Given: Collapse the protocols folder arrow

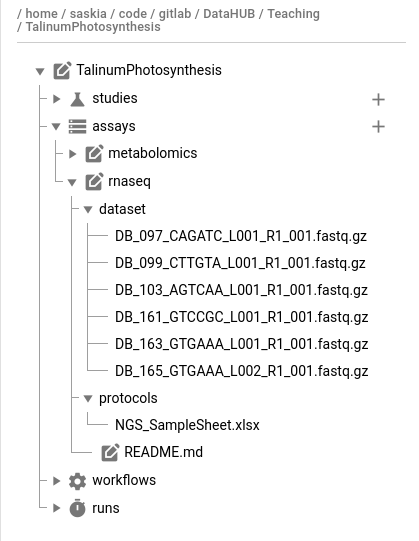Looking at the screenshot, I should pyautogui.click(x=88, y=399).
